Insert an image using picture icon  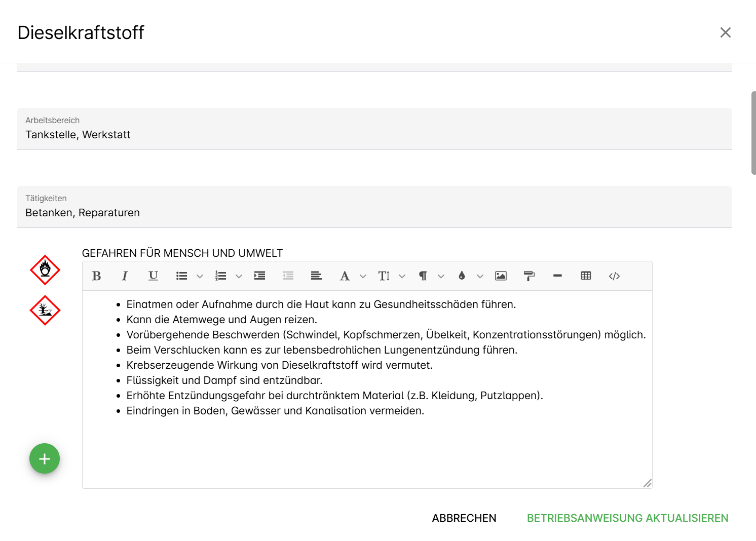pos(501,276)
